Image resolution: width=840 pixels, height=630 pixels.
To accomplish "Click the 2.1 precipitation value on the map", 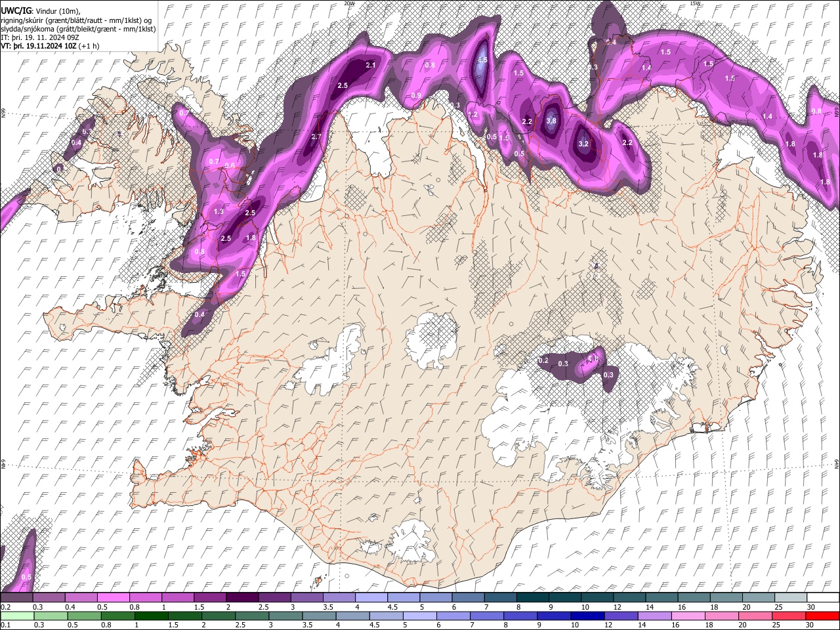I will pos(371,65).
